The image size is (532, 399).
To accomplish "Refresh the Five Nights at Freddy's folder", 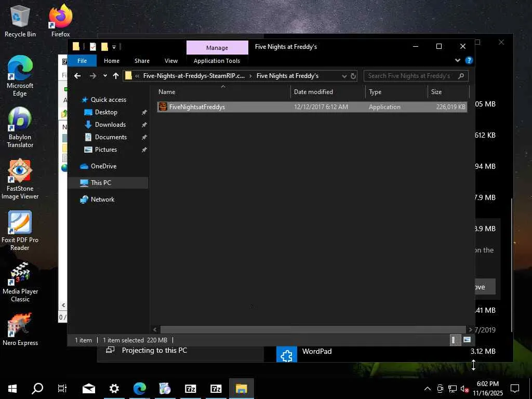I will [x=353, y=76].
